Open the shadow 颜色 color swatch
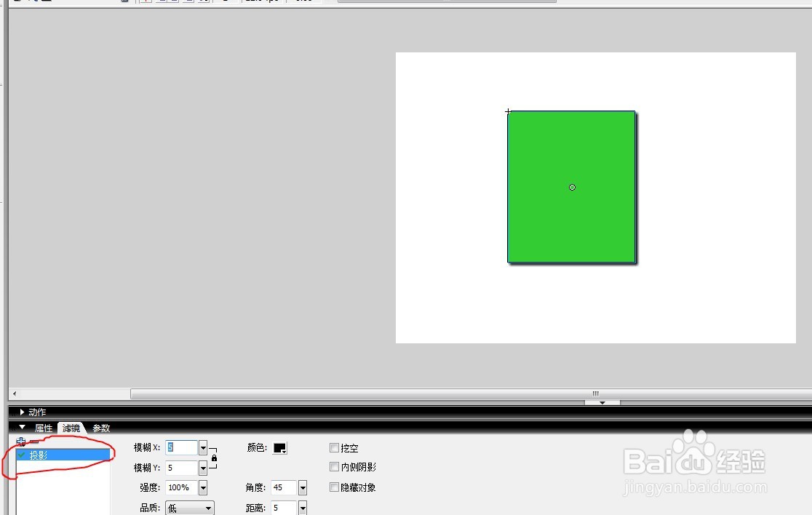 [279, 448]
